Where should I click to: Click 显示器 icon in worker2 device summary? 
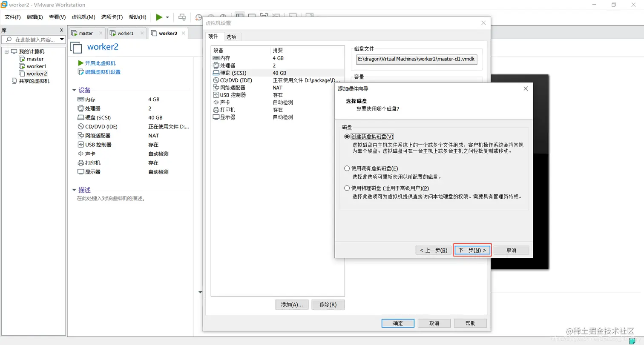[x=81, y=172]
